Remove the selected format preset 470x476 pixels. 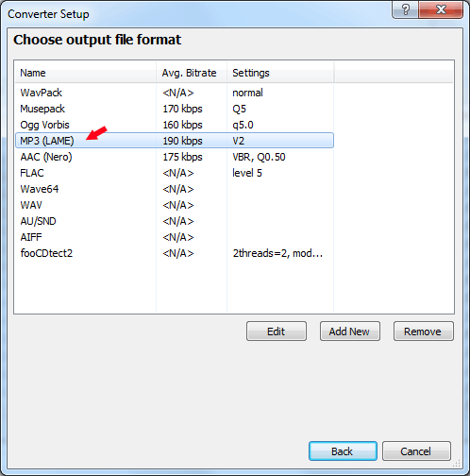pos(424,331)
